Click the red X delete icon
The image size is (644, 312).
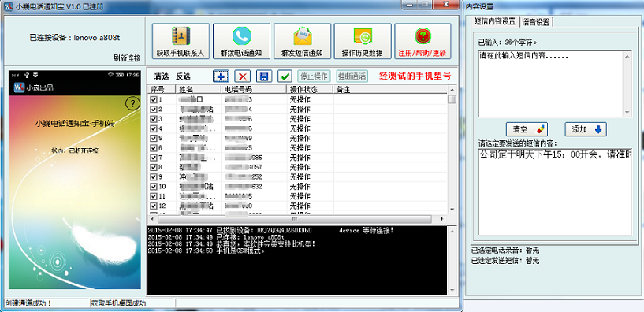[x=243, y=76]
